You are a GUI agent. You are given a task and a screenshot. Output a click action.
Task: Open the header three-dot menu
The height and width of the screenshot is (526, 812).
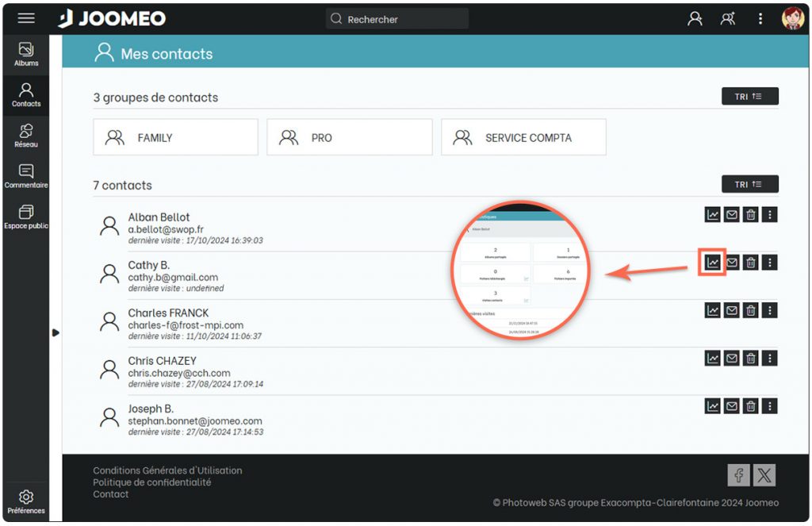pyautogui.click(x=760, y=19)
